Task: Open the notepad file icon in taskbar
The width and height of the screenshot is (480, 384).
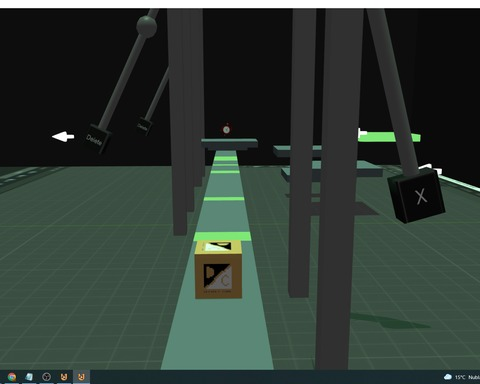Action: (x=29, y=377)
